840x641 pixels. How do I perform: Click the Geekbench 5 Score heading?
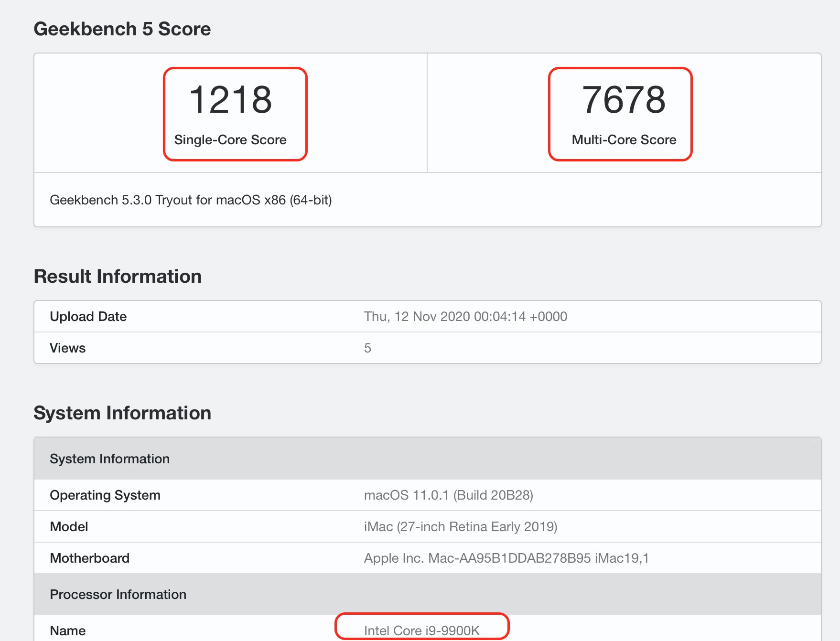tap(122, 29)
